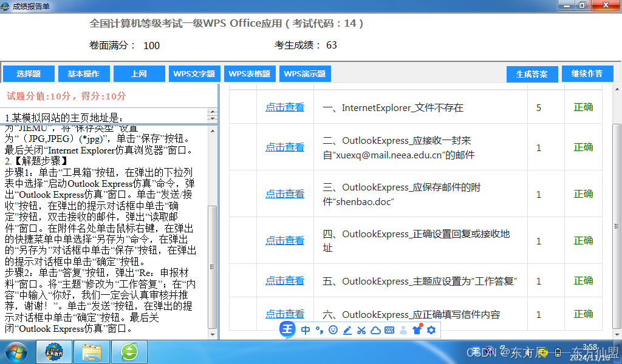Screen dimensions: 622x364
Task: Open the emoji smiley panel
Action: (x=333, y=330)
